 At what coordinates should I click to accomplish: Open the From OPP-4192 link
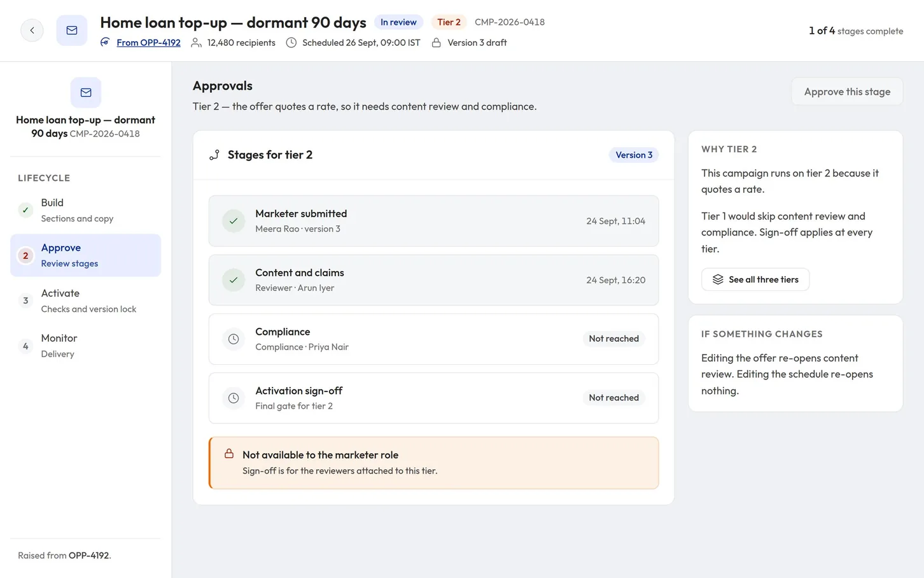(148, 43)
